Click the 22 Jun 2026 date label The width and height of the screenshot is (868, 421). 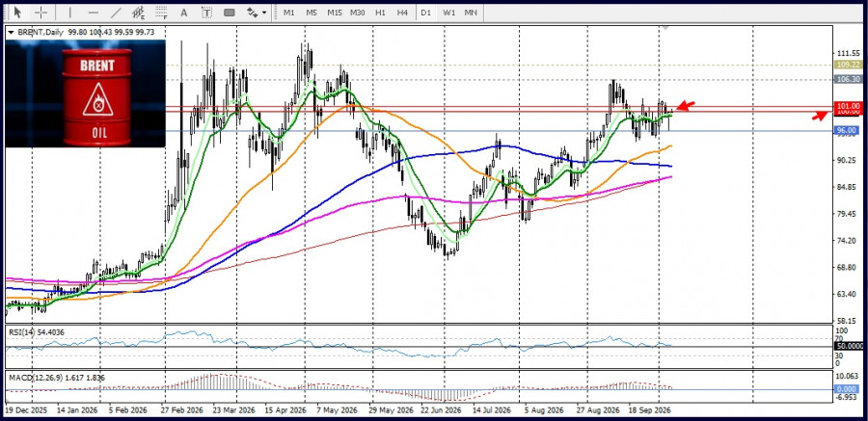441,411
